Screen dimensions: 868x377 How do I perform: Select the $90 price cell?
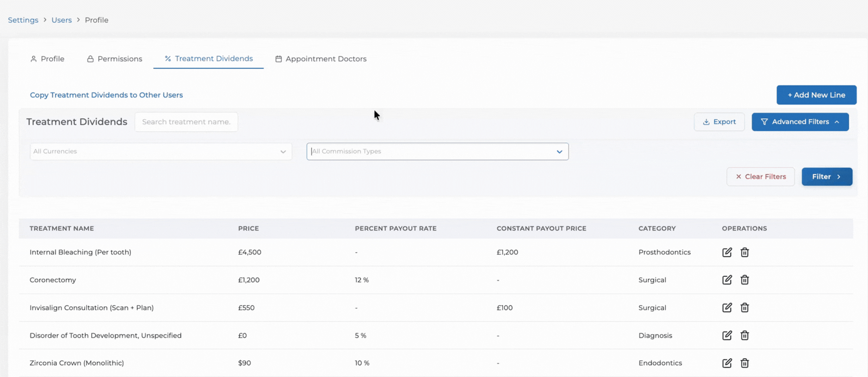(244, 363)
